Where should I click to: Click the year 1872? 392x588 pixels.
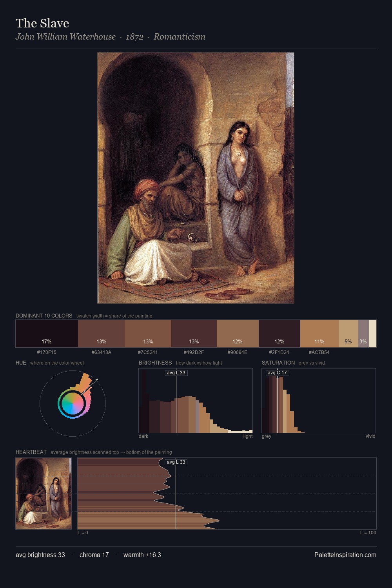134,36
